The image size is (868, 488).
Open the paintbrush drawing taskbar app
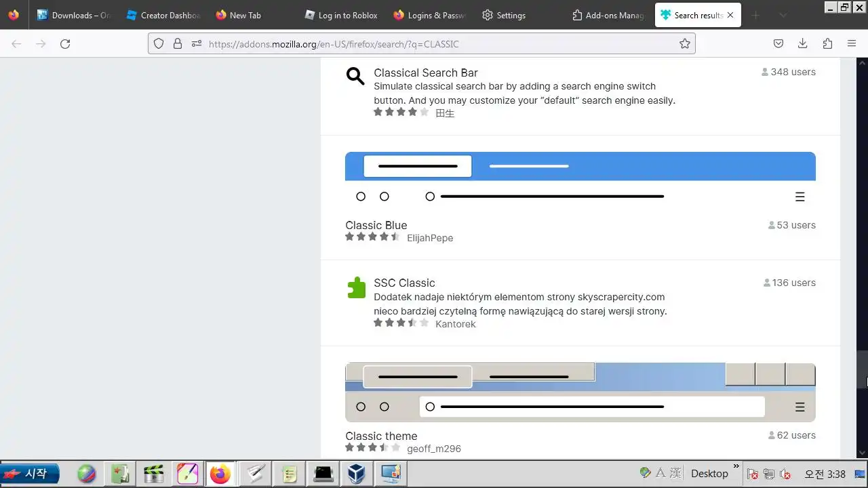188,474
